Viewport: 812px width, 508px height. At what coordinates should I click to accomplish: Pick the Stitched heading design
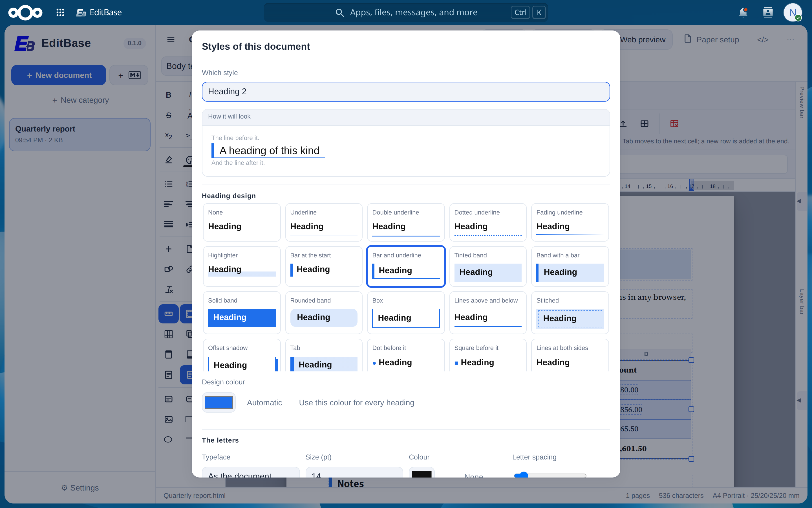(x=570, y=313)
